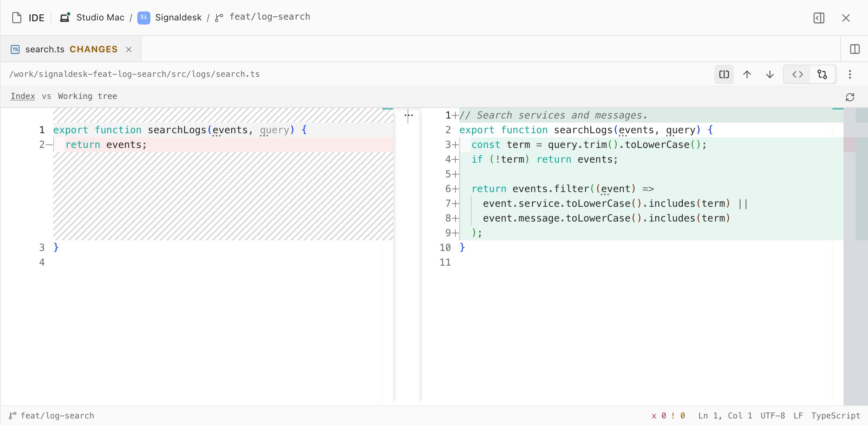Go to previous change arrow
Viewport: 868px width, 425px height.
coord(747,74)
